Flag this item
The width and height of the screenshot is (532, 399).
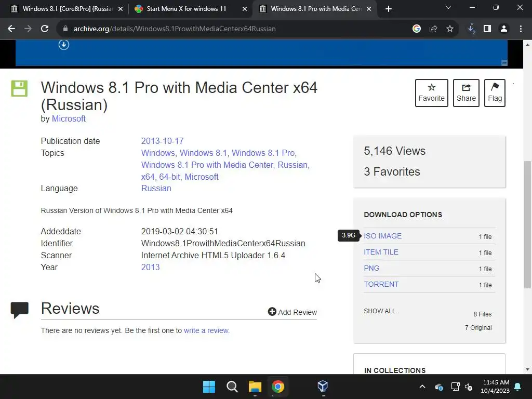pyautogui.click(x=495, y=93)
